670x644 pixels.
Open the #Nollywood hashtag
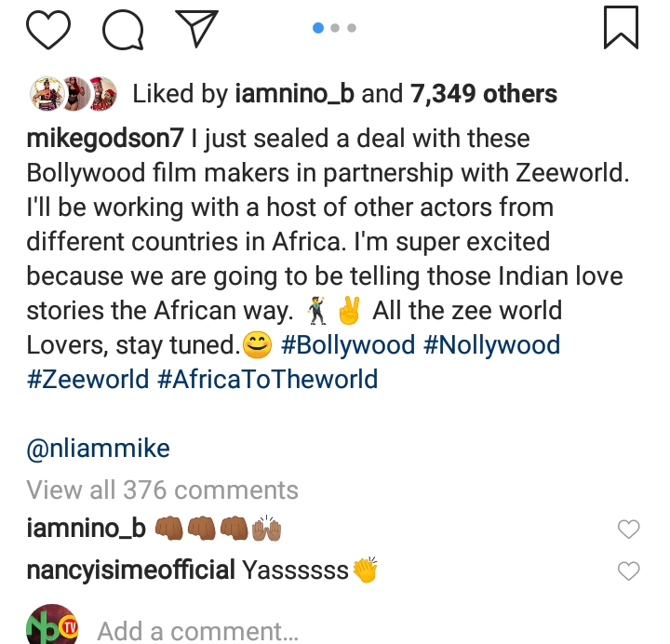(x=491, y=345)
